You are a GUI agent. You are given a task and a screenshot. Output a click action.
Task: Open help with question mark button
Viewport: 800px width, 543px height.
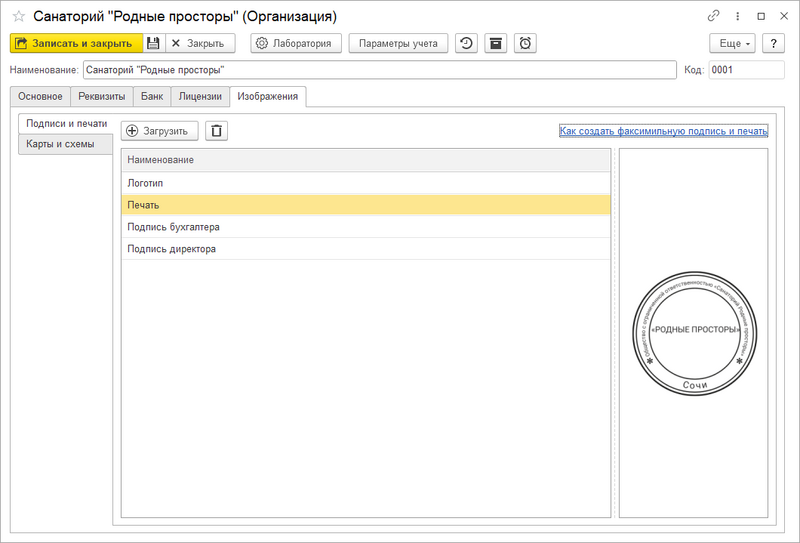coord(773,43)
